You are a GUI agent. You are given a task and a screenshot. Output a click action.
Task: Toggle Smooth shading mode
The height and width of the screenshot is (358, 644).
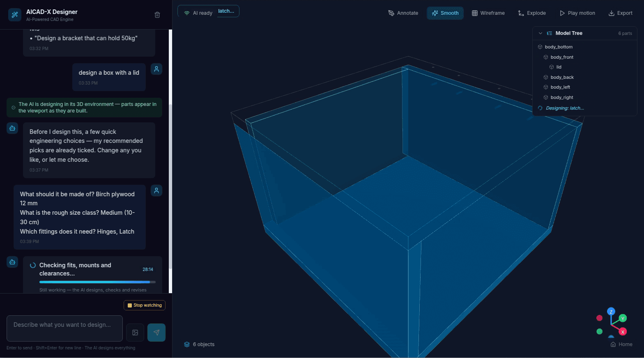(x=445, y=13)
